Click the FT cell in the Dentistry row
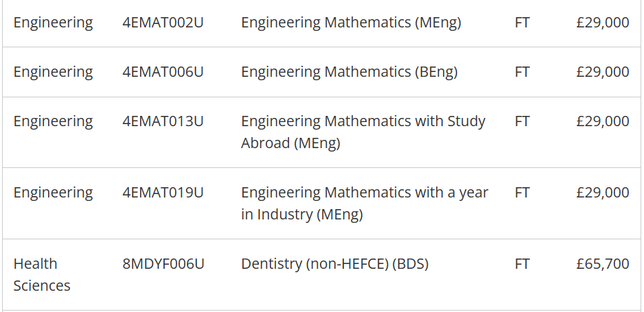Screen dimensions: 644x312 522,264
